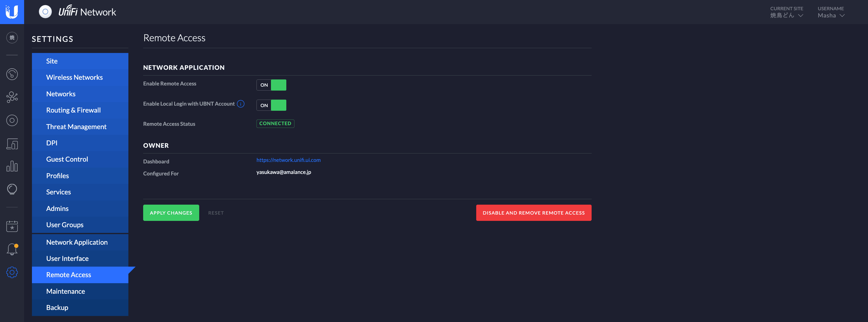Open the Statistics bar chart icon
Viewport: 868px width, 322px height.
pos(12,166)
